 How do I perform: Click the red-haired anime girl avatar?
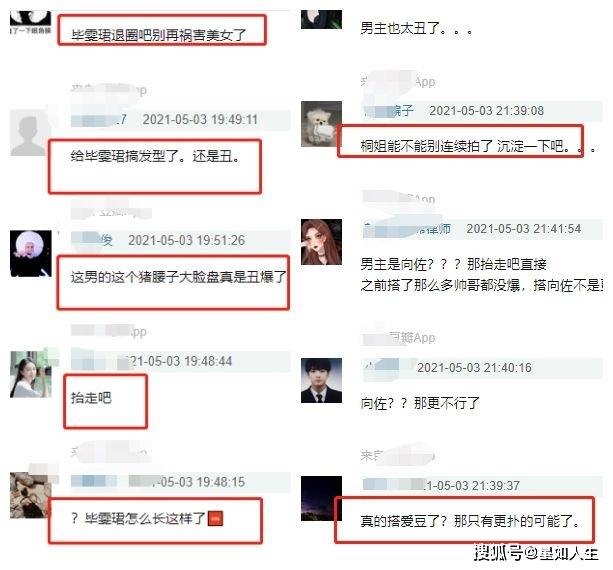pyautogui.click(x=321, y=242)
